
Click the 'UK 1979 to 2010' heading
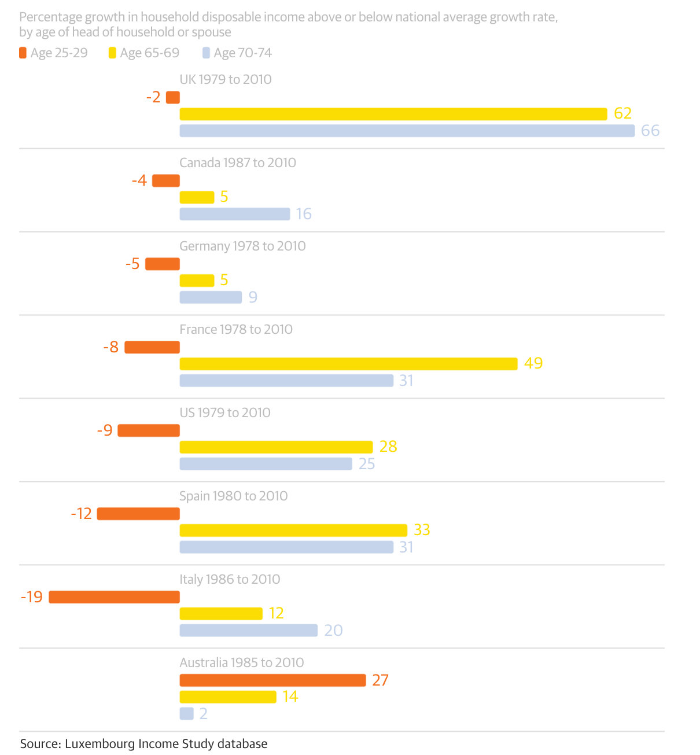click(x=225, y=80)
